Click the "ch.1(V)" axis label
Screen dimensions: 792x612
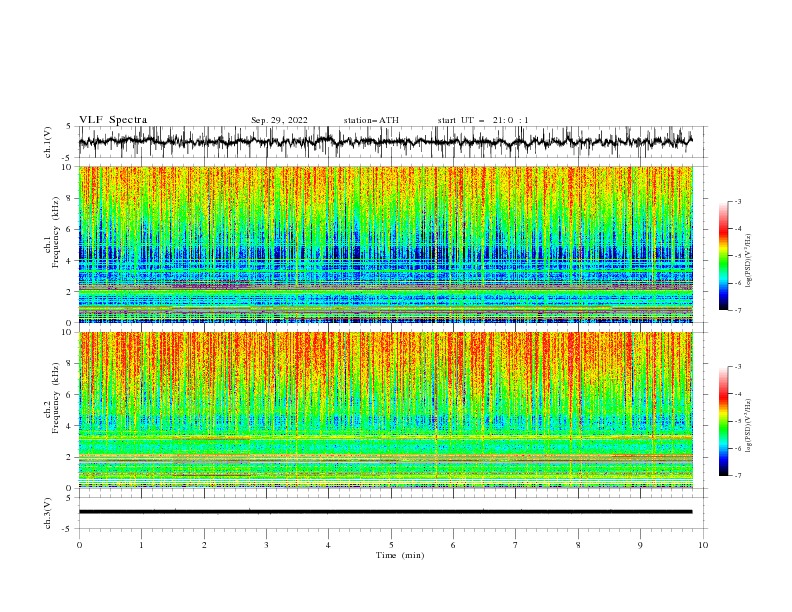click(48, 142)
